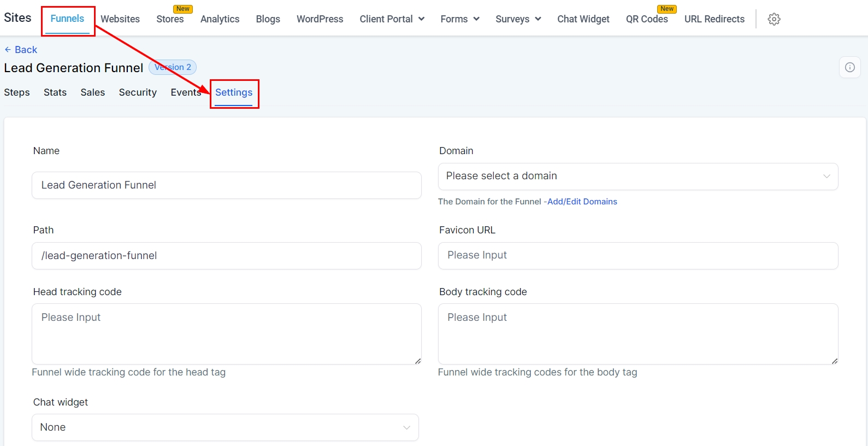Expand the Domain selection dropdown
Viewport: 868px width, 446px height.
637,177
